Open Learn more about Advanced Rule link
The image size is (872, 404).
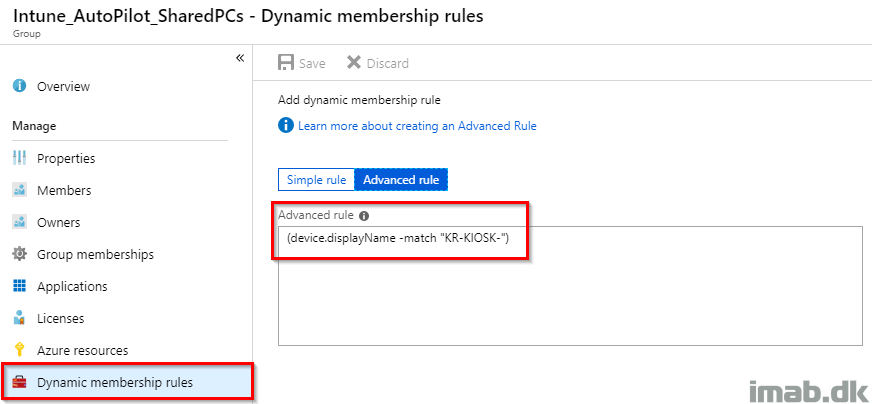point(417,126)
